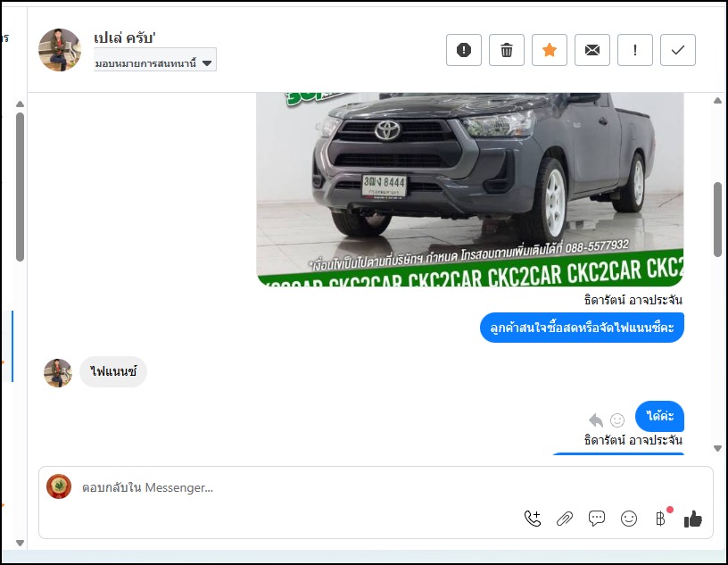
Task: Open the Toyota pickup truck image
Action: pyautogui.click(x=470, y=189)
